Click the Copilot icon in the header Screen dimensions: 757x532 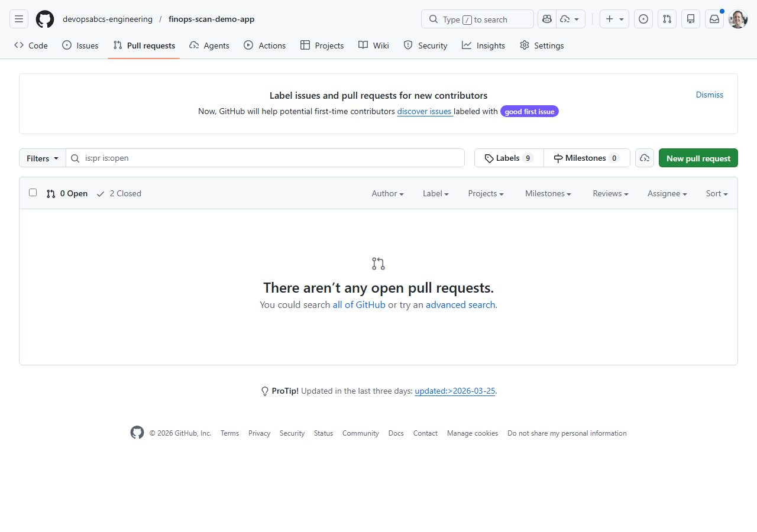[546, 18]
